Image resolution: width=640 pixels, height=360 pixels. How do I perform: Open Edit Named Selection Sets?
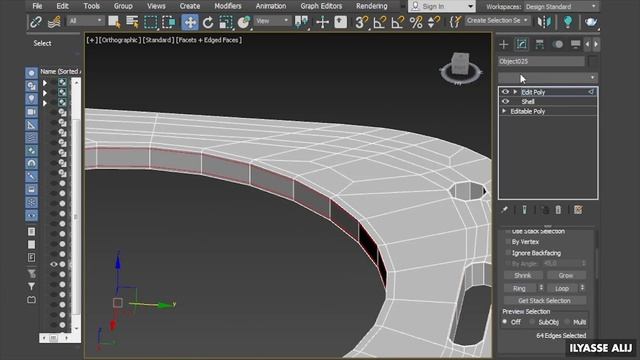pyautogui.click(x=455, y=22)
